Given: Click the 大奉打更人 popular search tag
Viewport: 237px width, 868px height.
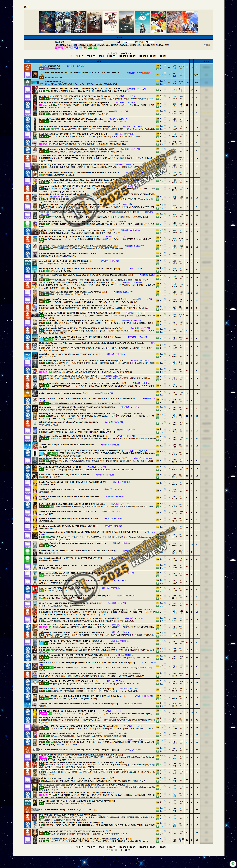Looking at the screenshot, I should pyautogui.click(x=61, y=45).
